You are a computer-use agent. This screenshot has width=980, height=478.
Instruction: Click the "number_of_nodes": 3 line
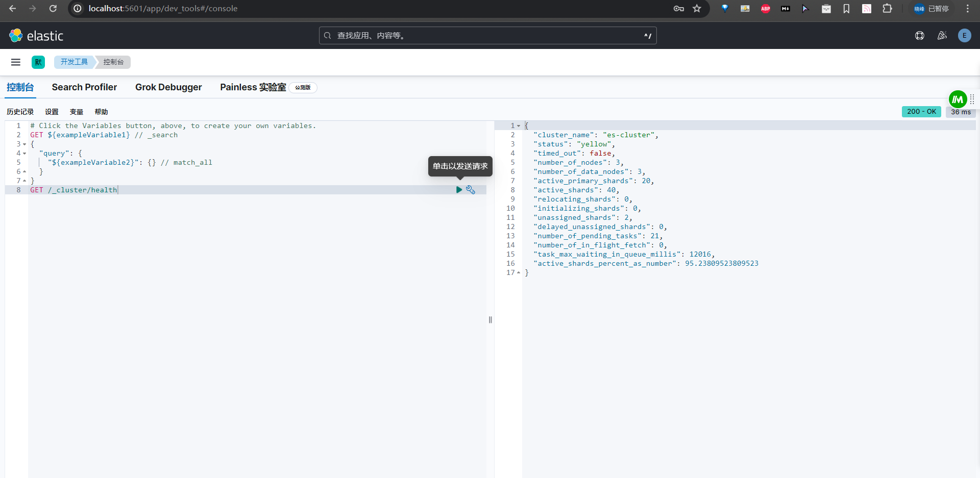pyautogui.click(x=578, y=163)
